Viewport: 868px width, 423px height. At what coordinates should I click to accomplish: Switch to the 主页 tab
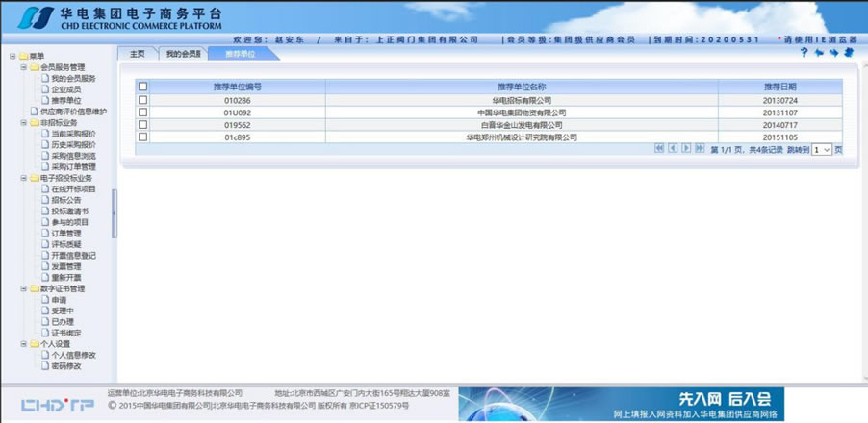[137, 54]
